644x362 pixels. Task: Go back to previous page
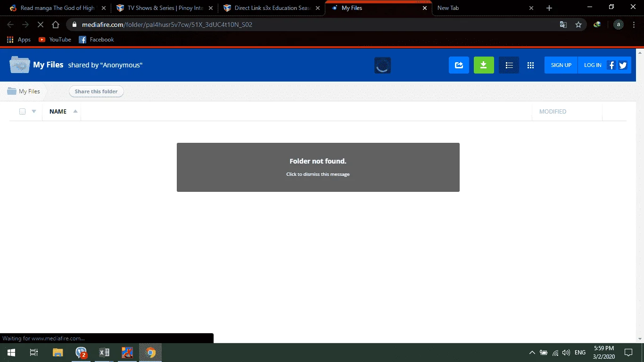tap(10, 25)
